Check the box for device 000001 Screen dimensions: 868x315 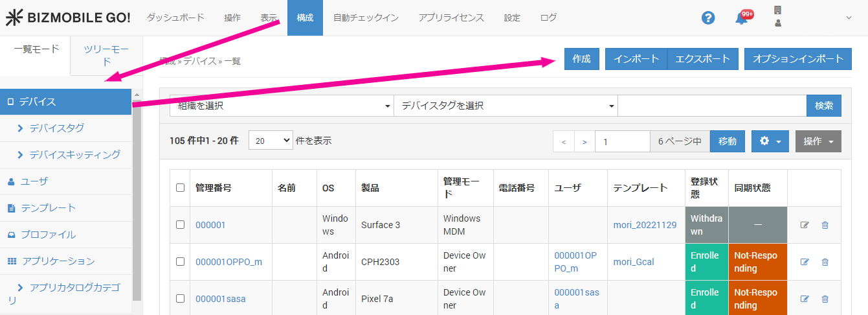181,225
